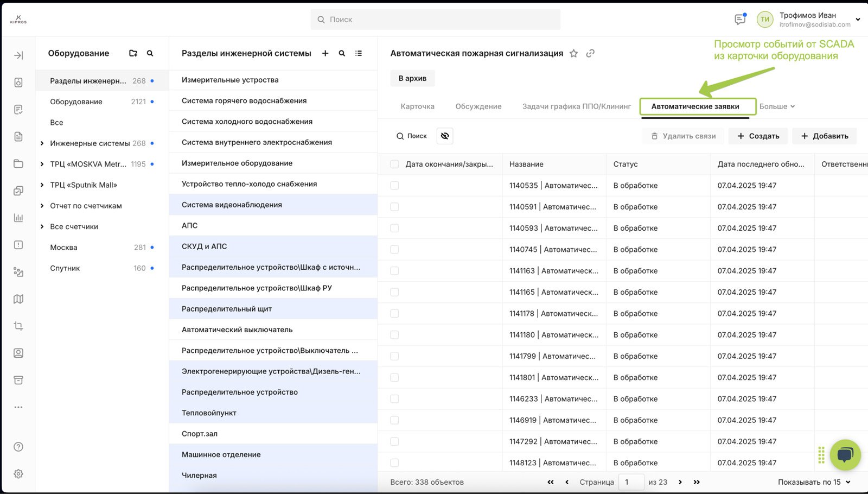Select Система видеонаблюдения section
868x494 pixels.
point(273,205)
